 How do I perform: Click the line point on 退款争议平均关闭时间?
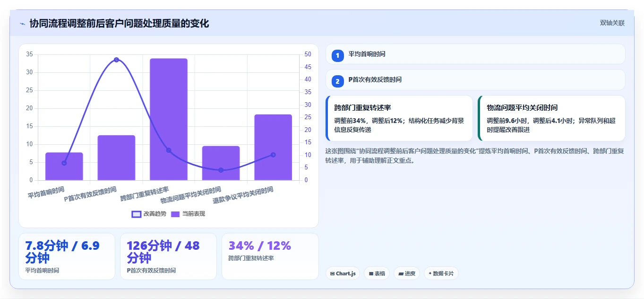point(273,155)
